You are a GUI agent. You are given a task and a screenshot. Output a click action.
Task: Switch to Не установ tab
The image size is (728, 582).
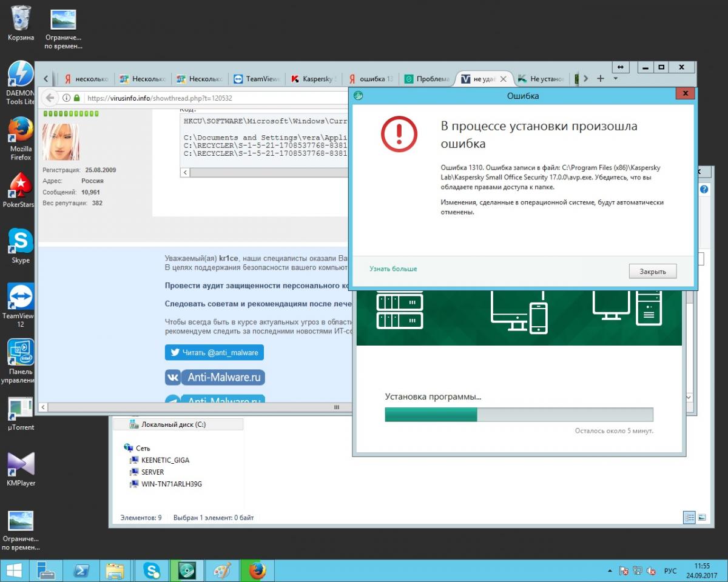541,79
